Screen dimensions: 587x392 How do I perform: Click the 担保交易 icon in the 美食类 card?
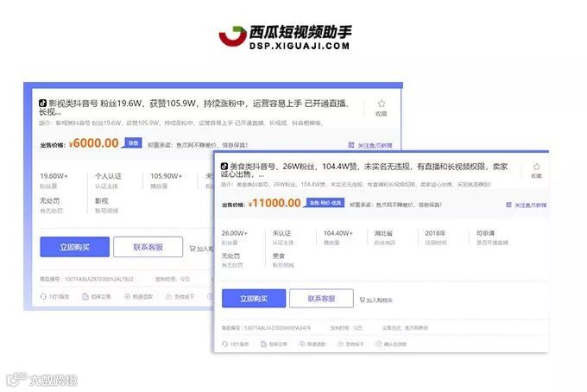[263, 344]
